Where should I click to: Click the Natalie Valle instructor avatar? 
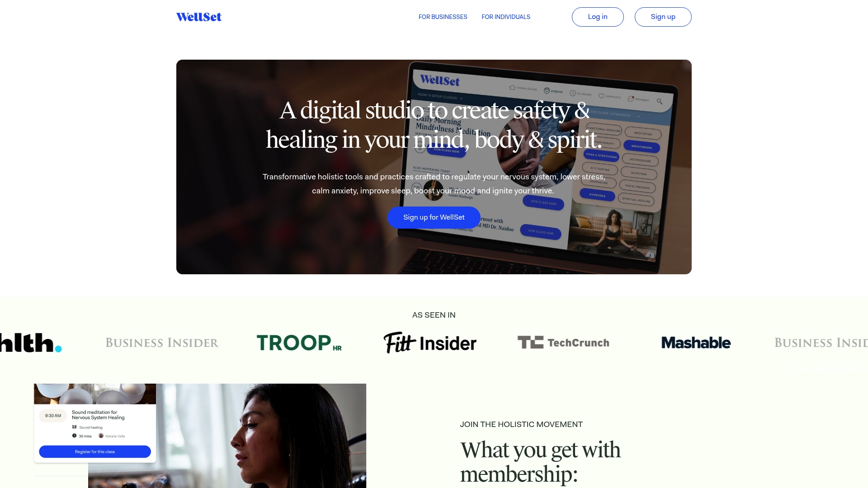pos(101,436)
